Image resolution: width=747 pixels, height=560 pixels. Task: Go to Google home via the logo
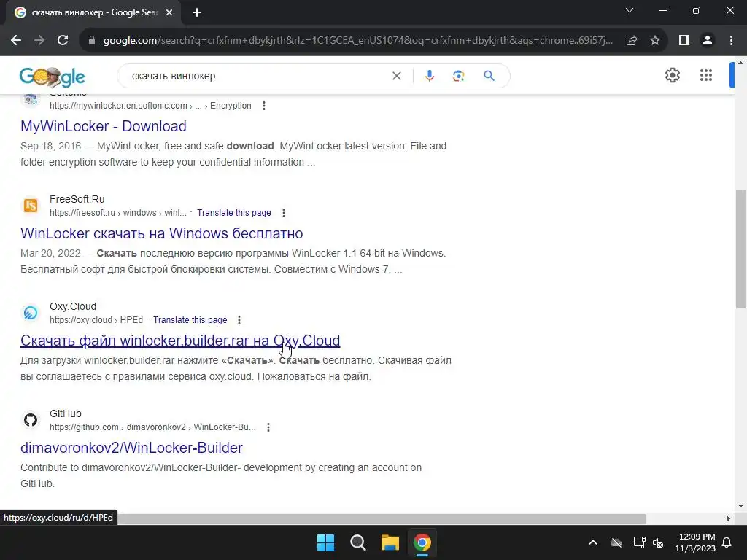(x=53, y=77)
